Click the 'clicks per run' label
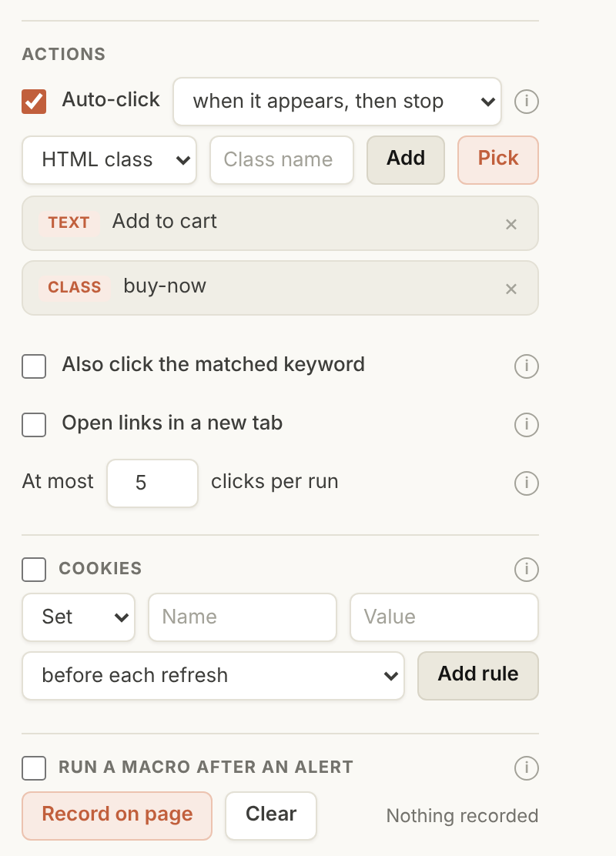616x856 pixels. coord(275,482)
